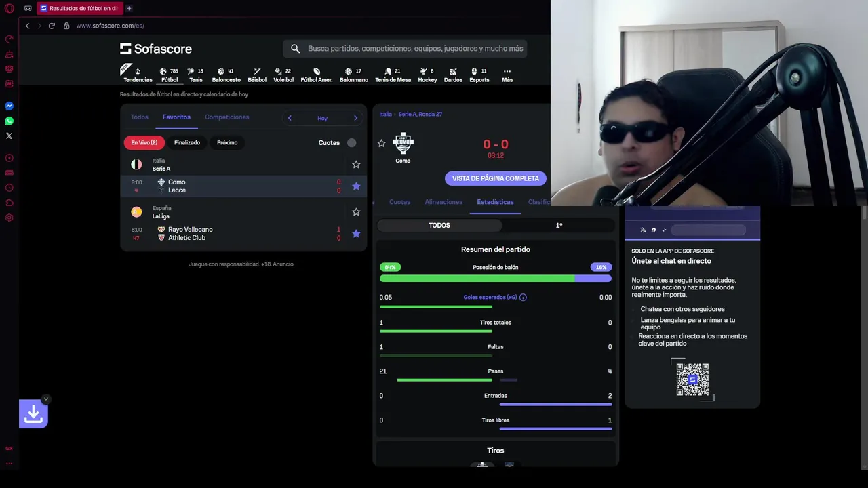The height and width of the screenshot is (488, 868).
Task: Open the Hoy date picker
Action: click(x=322, y=118)
